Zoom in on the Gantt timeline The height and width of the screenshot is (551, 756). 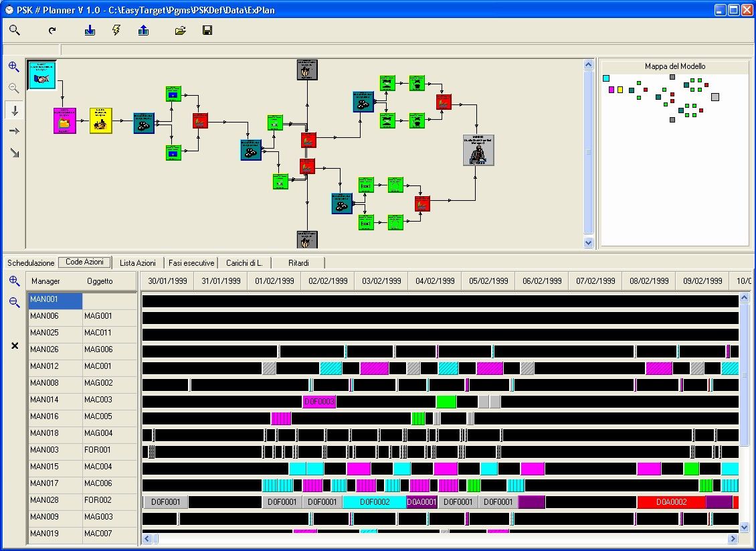(x=15, y=281)
